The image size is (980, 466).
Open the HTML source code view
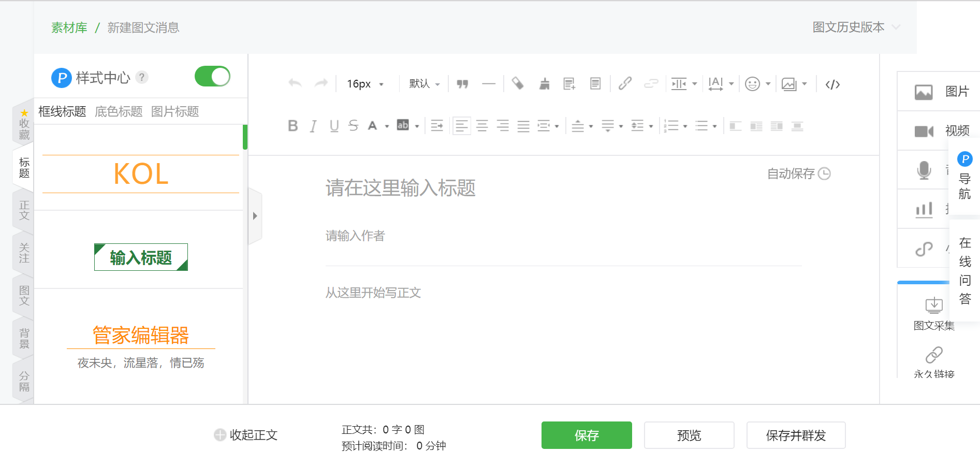pyautogui.click(x=832, y=84)
